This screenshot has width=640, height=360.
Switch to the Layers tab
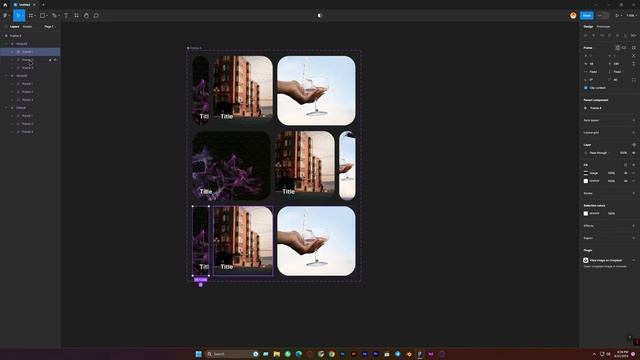[x=14, y=27]
